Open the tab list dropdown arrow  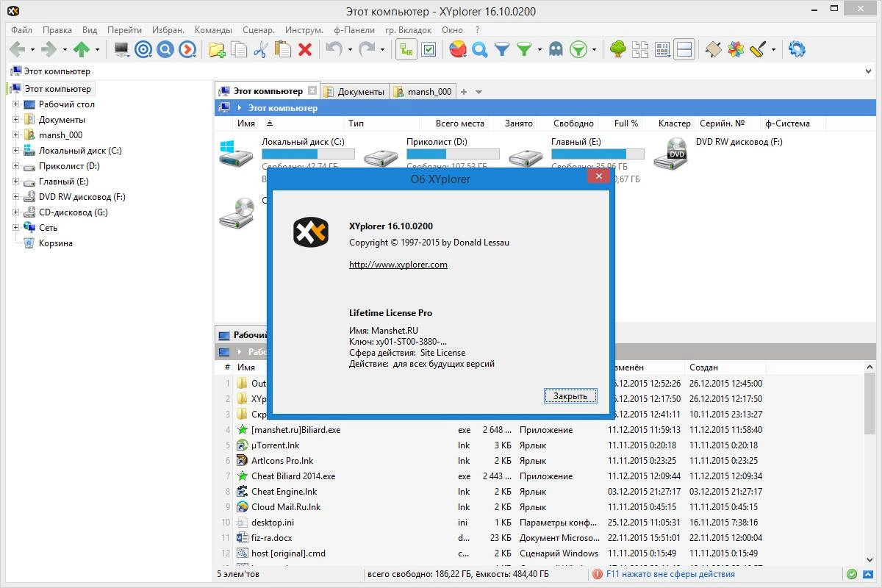[x=479, y=92]
